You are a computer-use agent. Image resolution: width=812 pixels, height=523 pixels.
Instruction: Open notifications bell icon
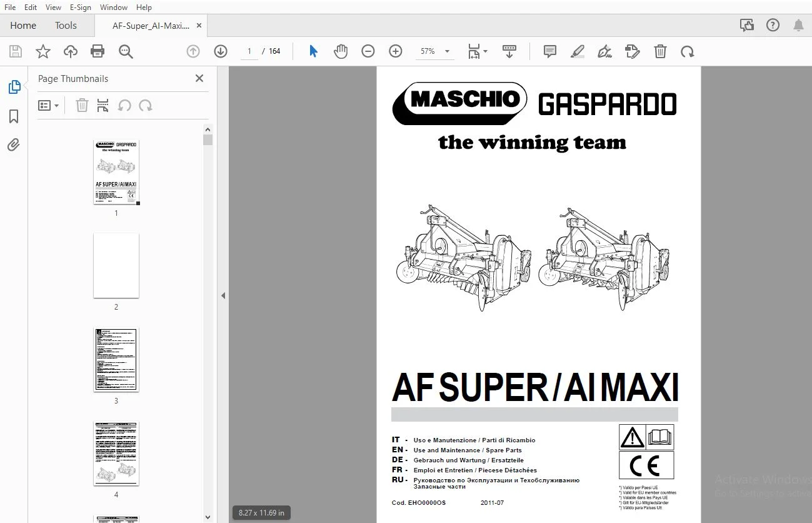tap(798, 26)
